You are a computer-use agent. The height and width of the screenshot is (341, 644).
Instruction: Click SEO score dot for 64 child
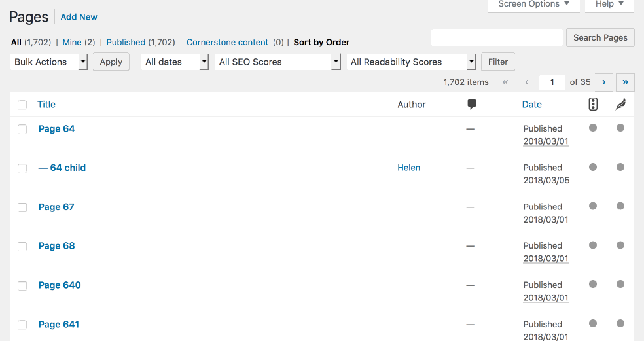[x=593, y=167]
